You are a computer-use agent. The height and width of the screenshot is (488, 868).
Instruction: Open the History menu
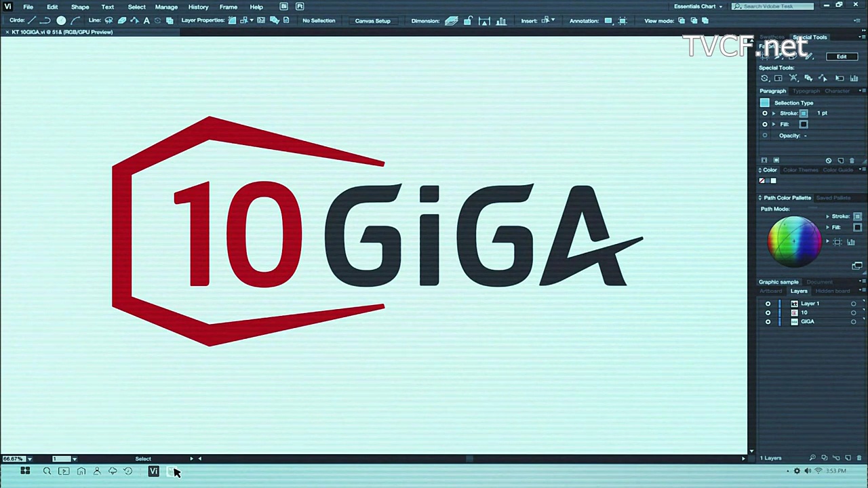click(198, 7)
